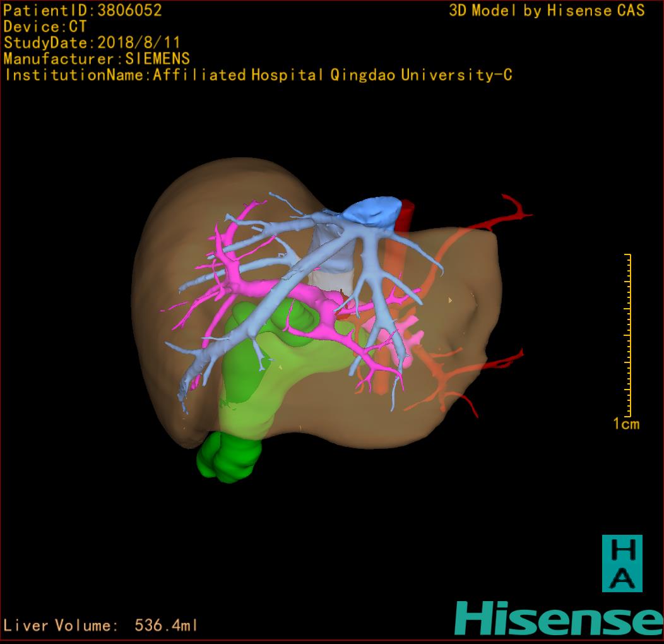Viewport: 664px width, 644px height.
Task: Click the H face of orientation cube
Action: point(621,549)
